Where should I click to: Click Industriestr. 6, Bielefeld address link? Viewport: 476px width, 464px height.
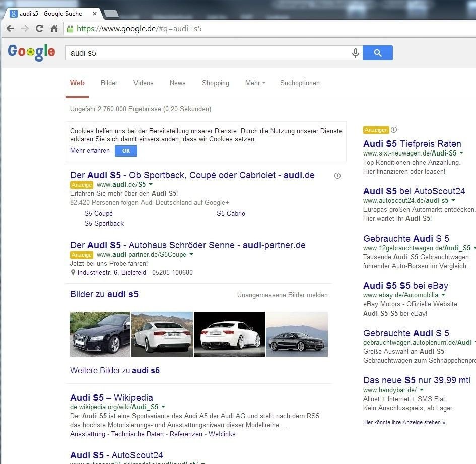112,272
